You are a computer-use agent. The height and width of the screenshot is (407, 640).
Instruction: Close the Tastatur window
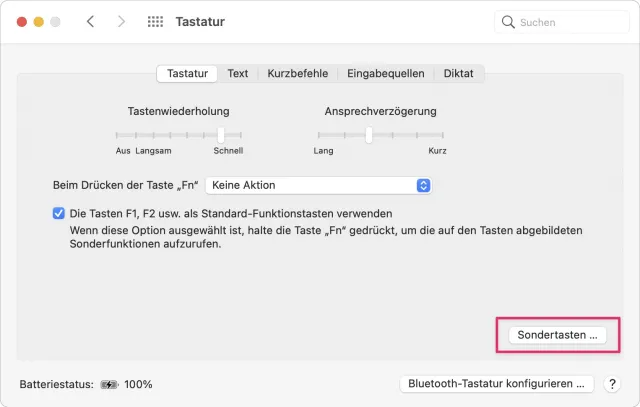point(19,21)
